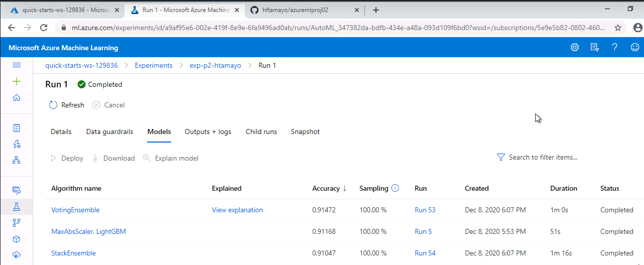This screenshot has width=644, height=265.
Task: Open the browser profile avatar
Action: (637, 28)
